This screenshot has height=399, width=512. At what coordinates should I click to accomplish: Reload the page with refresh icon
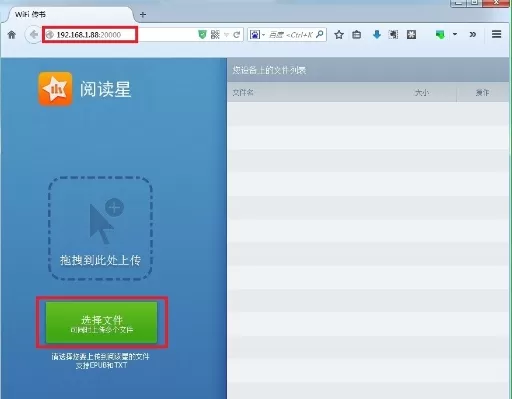tap(237, 35)
